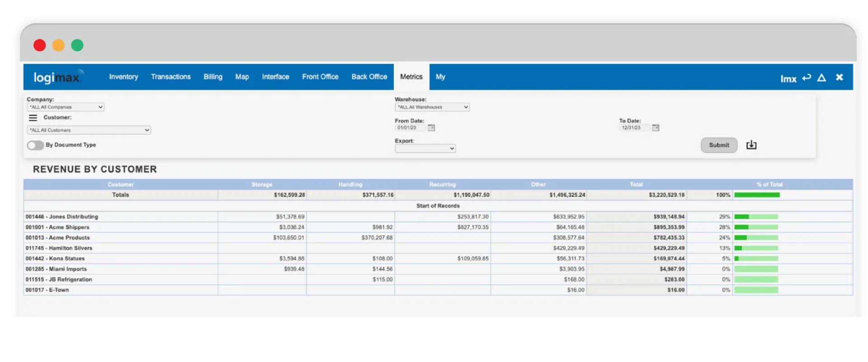The image size is (868, 362).
Task: Select row 001285 - Miami Imports
Action: point(438,269)
